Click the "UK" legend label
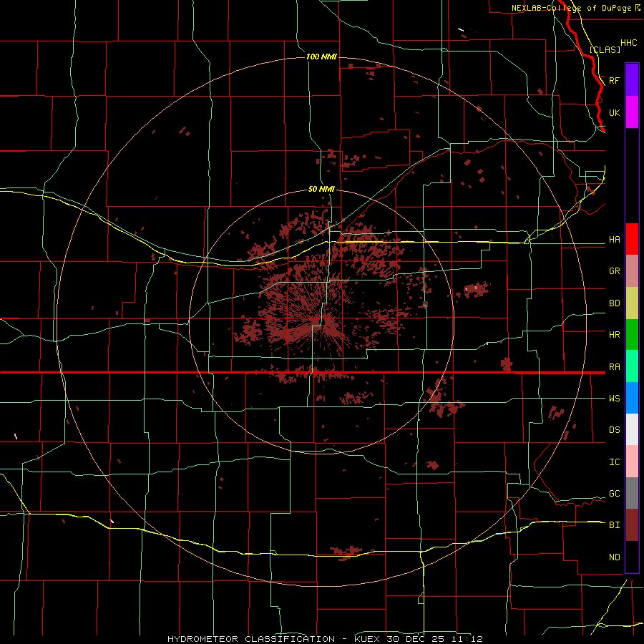Screen dimensions: 644x644 coord(615,112)
